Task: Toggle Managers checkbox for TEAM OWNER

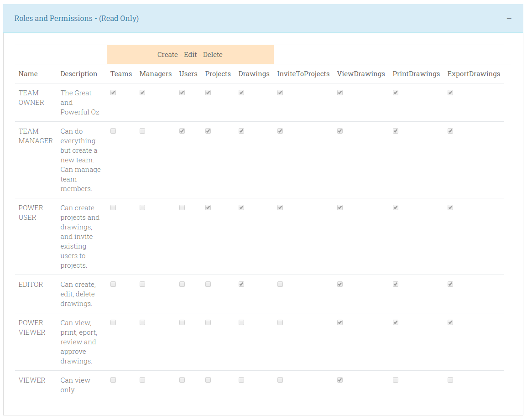Action: pos(142,93)
